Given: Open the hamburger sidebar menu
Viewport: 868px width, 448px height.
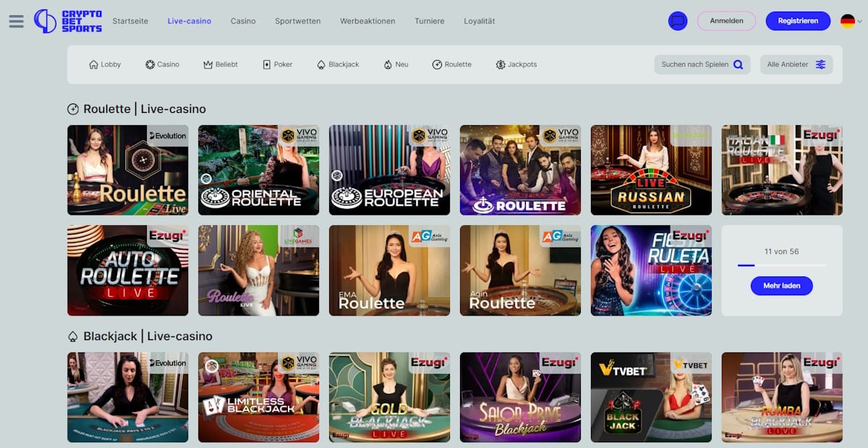Looking at the screenshot, I should (17, 21).
